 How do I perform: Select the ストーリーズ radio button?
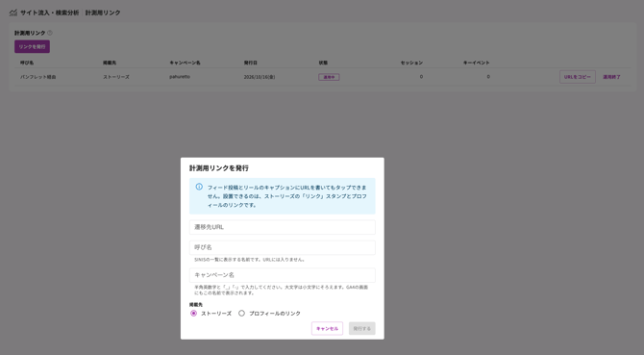point(193,313)
